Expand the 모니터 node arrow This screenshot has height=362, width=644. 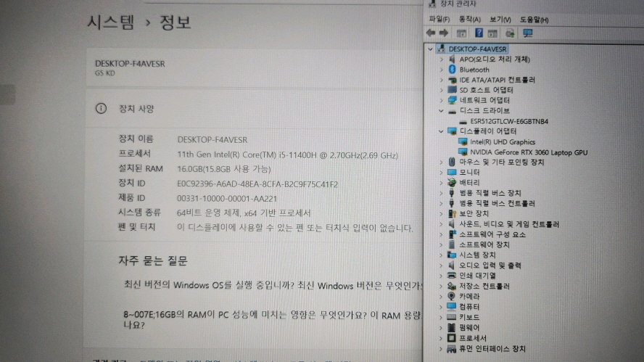[x=441, y=173]
